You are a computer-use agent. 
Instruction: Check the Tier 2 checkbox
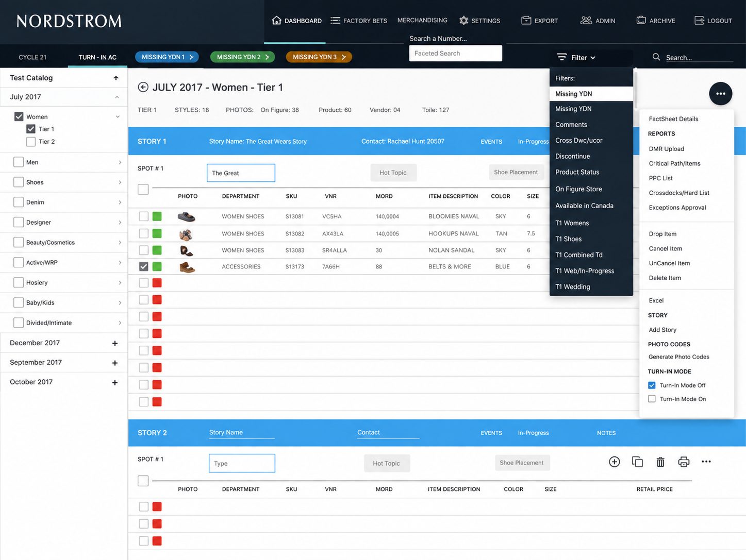[x=31, y=141]
